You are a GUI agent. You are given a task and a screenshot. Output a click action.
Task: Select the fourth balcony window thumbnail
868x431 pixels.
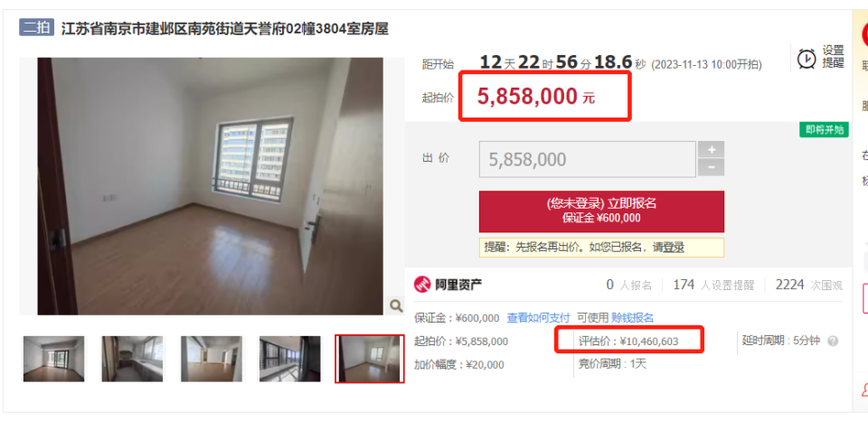(290, 359)
